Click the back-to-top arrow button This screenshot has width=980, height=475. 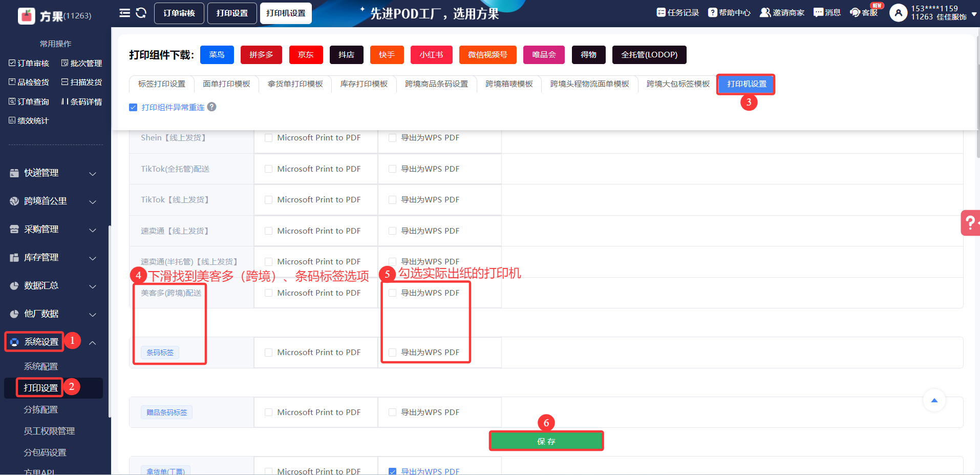[x=934, y=400]
